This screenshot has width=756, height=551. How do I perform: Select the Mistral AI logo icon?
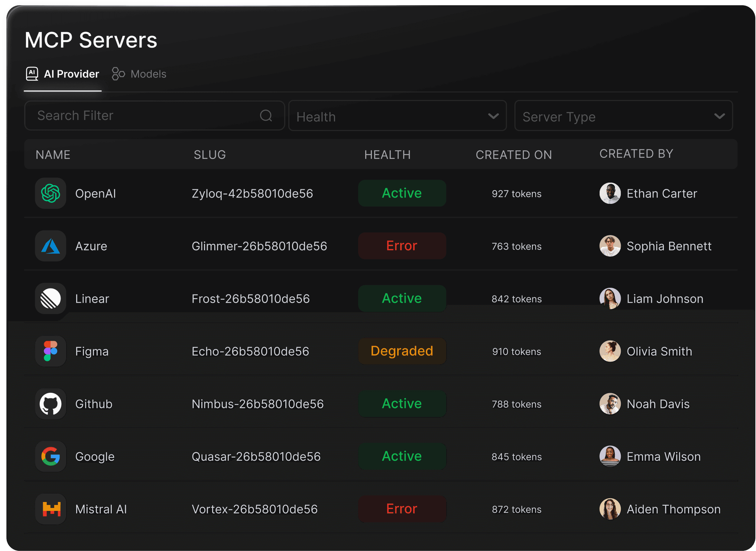point(51,509)
